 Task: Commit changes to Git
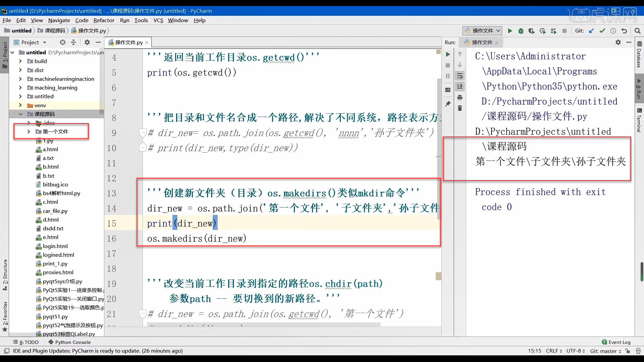tap(602, 31)
